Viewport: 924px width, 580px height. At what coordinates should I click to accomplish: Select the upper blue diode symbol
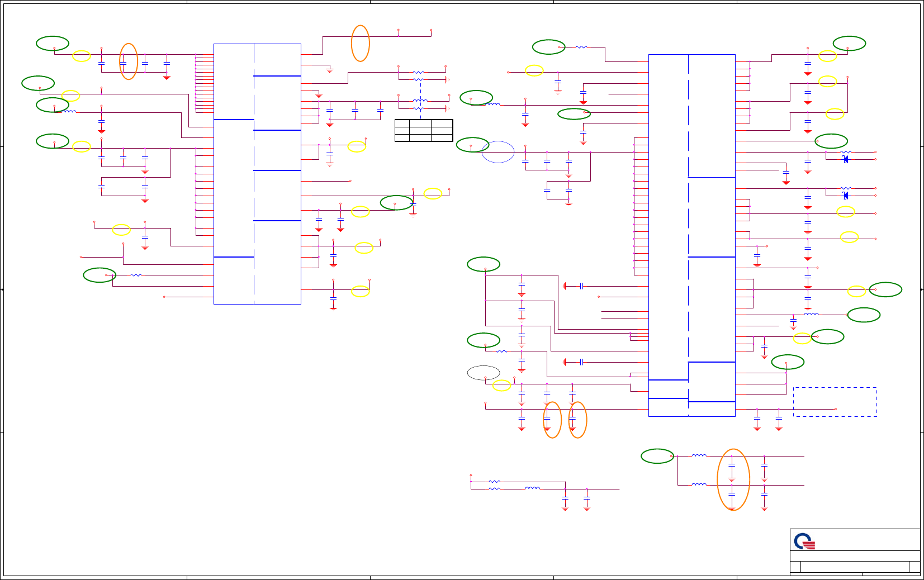(x=846, y=159)
